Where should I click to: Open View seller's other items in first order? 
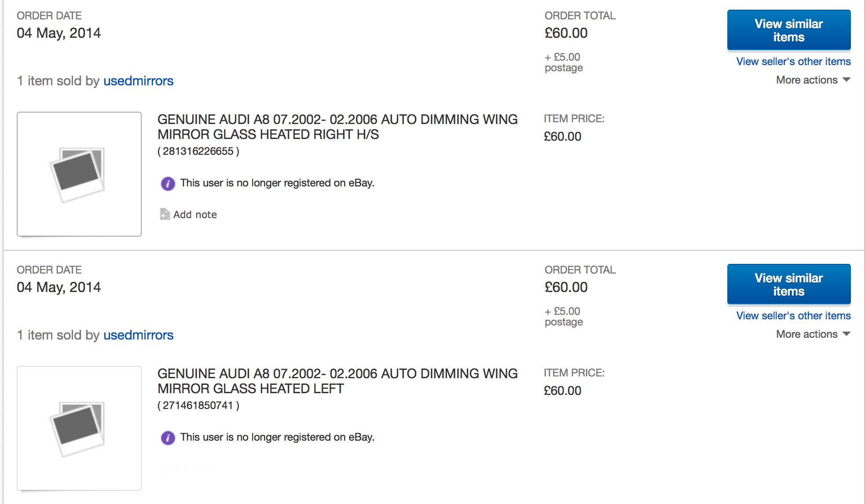[x=793, y=62]
